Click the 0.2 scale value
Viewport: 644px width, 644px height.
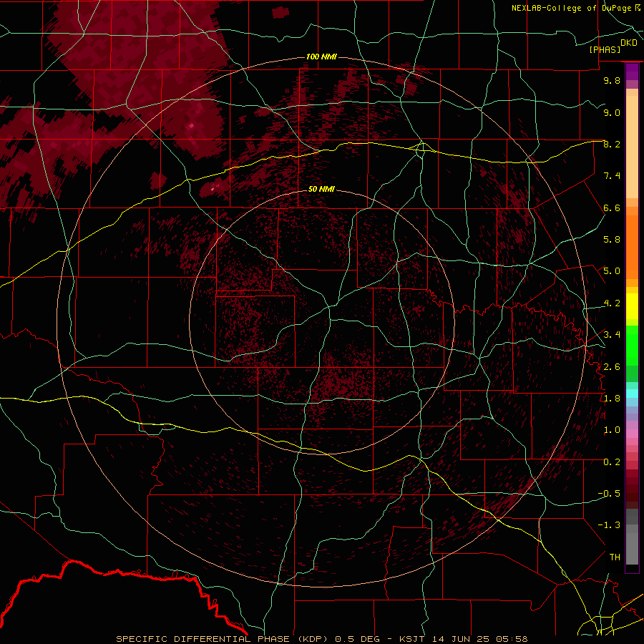coord(612,462)
